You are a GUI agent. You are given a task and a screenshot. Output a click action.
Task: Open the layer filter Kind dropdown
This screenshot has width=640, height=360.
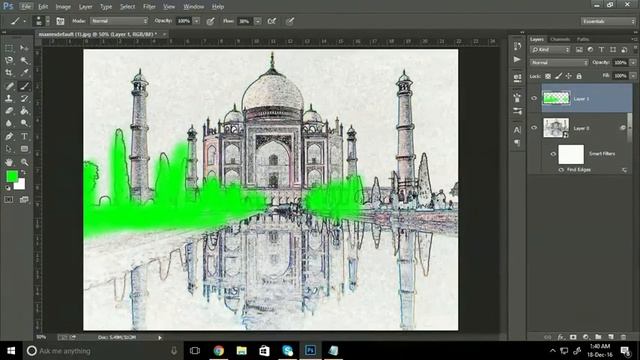[550, 50]
